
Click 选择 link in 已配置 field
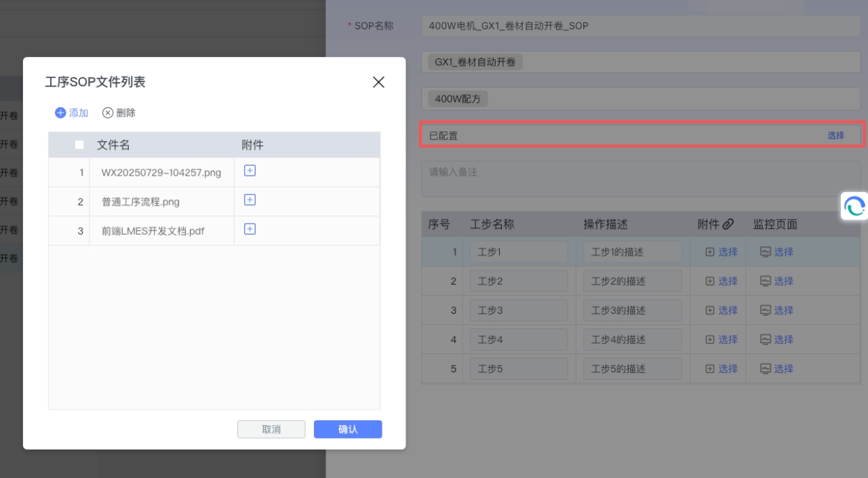coord(835,136)
